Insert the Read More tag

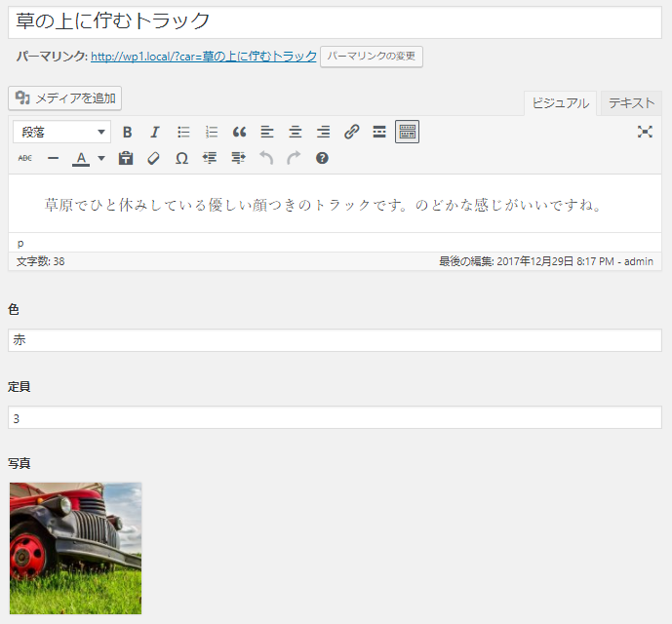point(379,132)
